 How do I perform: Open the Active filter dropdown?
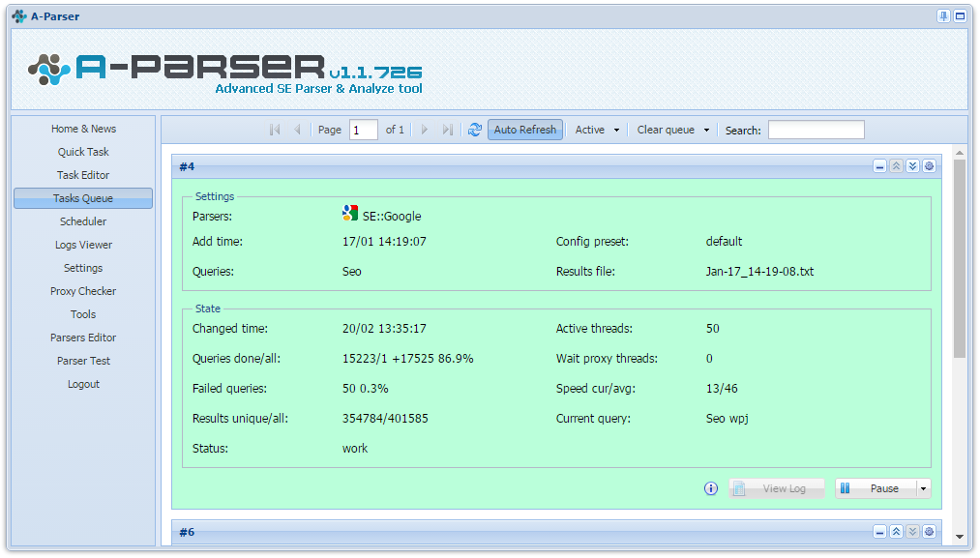tap(597, 130)
